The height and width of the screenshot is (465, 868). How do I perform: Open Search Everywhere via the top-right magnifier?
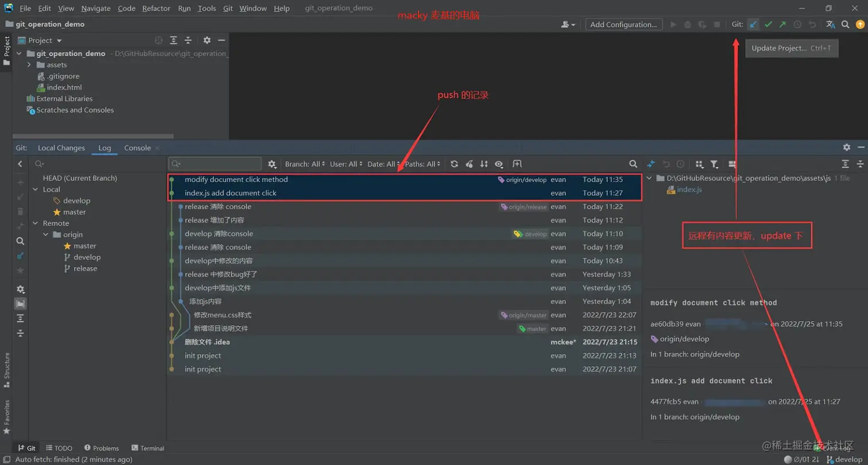pyautogui.click(x=845, y=24)
